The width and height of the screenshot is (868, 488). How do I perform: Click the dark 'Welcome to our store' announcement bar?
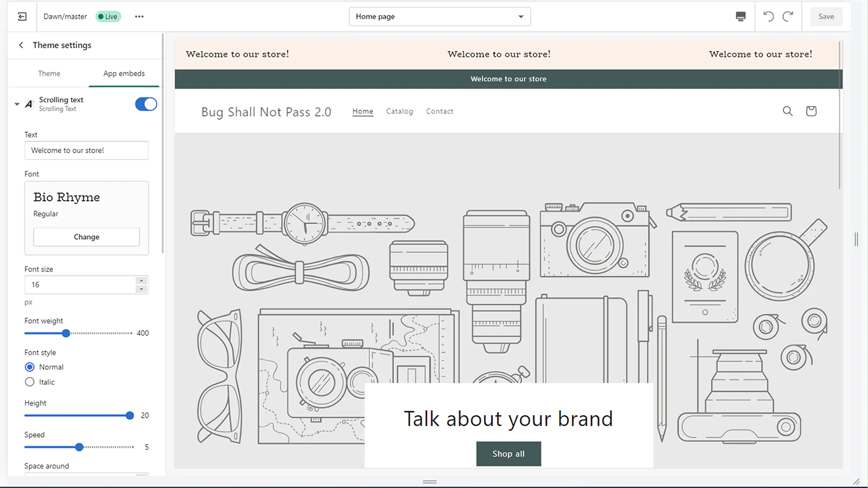point(508,79)
